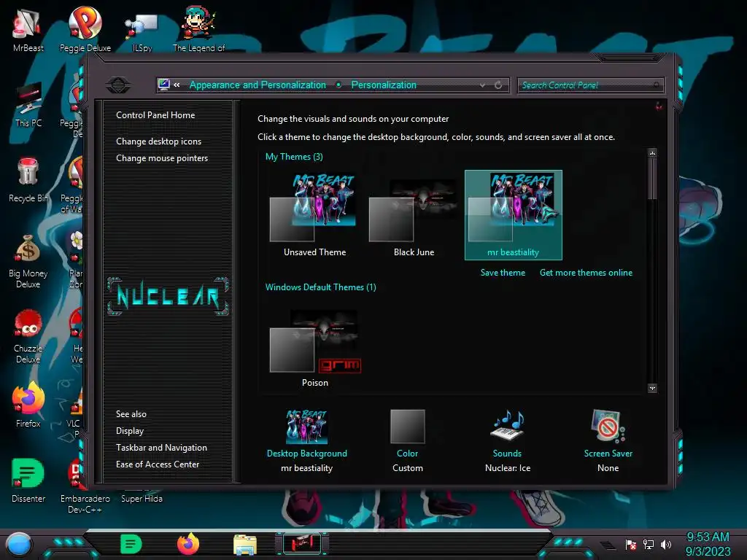The width and height of the screenshot is (747, 560).
Task: Expand the address bar history dropdown
Action: 483,85
